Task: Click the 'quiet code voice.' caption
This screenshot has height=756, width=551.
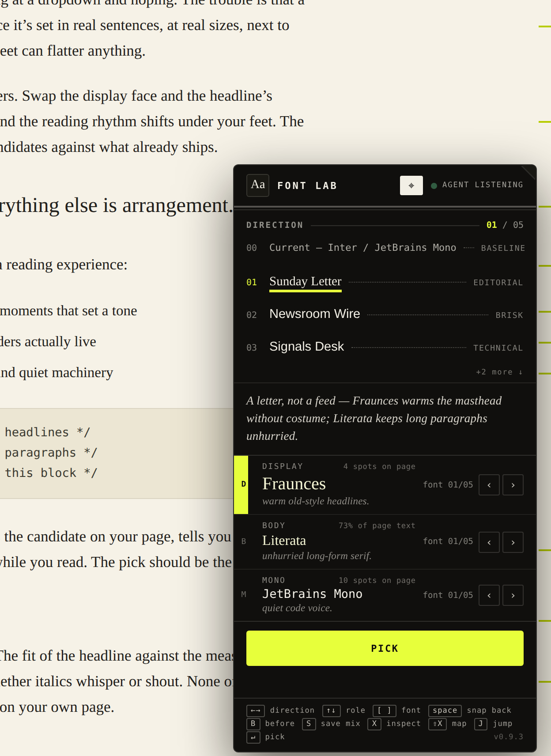Action: pos(297,608)
